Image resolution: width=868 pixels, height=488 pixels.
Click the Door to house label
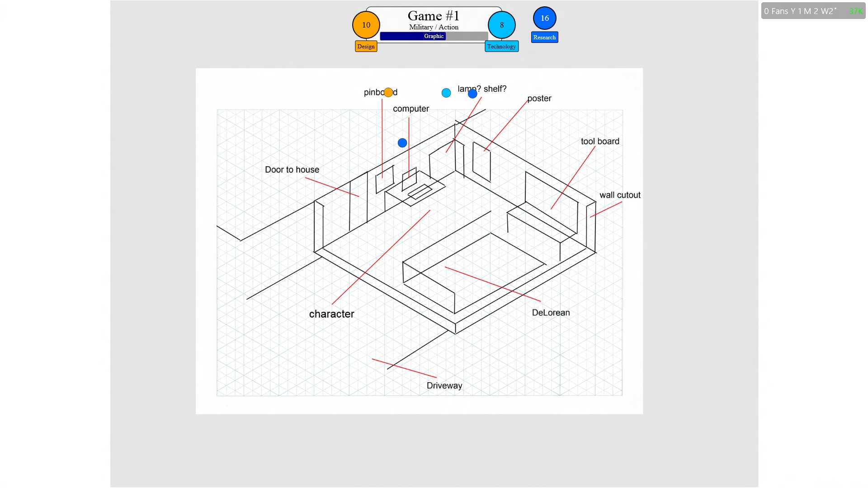point(292,170)
